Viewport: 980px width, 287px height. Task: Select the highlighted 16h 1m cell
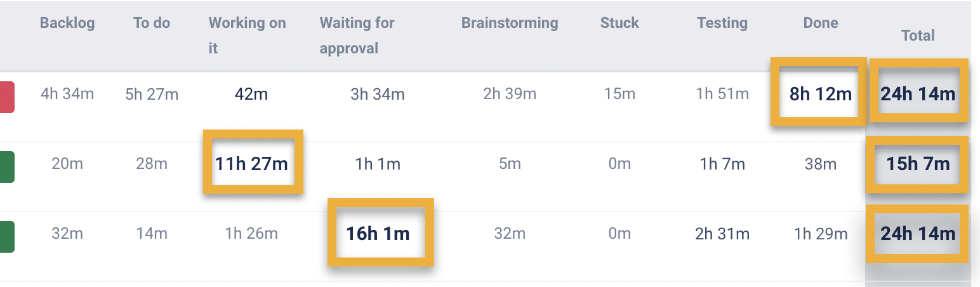pos(378,233)
